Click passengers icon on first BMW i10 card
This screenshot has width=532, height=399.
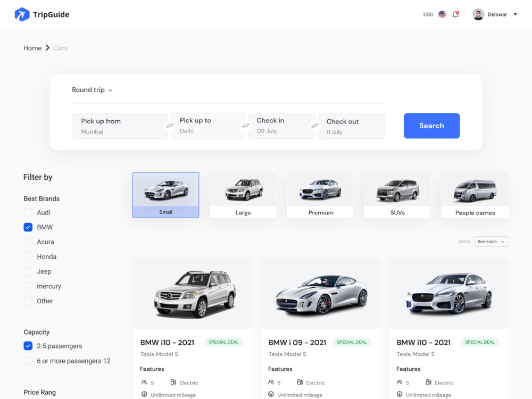click(x=144, y=382)
